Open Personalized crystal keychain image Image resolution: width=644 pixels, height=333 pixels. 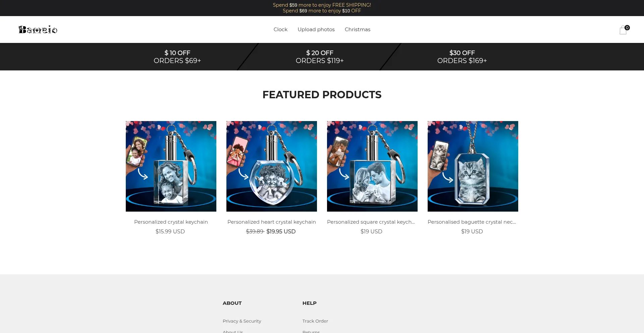pyautogui.click(x=171, y=166)
